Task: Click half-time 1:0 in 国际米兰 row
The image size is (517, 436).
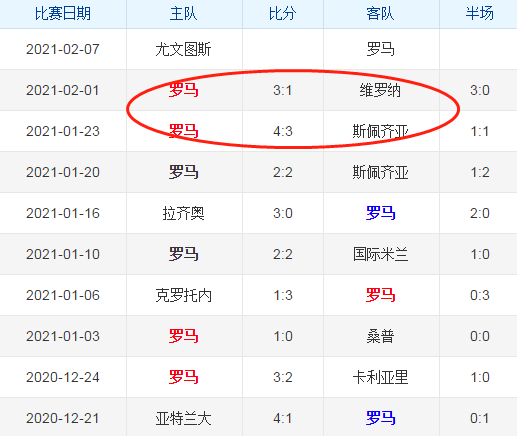Action: click(480, 254)
